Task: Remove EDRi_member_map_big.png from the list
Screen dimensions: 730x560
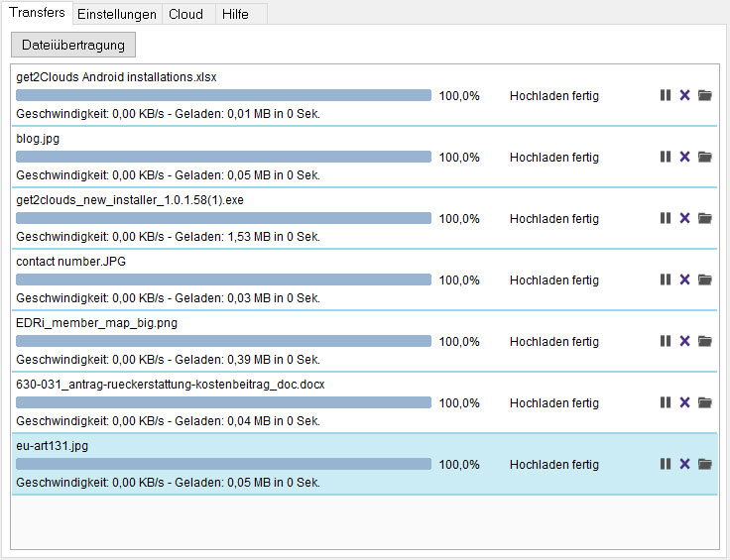Action: (x=684, y=341)
